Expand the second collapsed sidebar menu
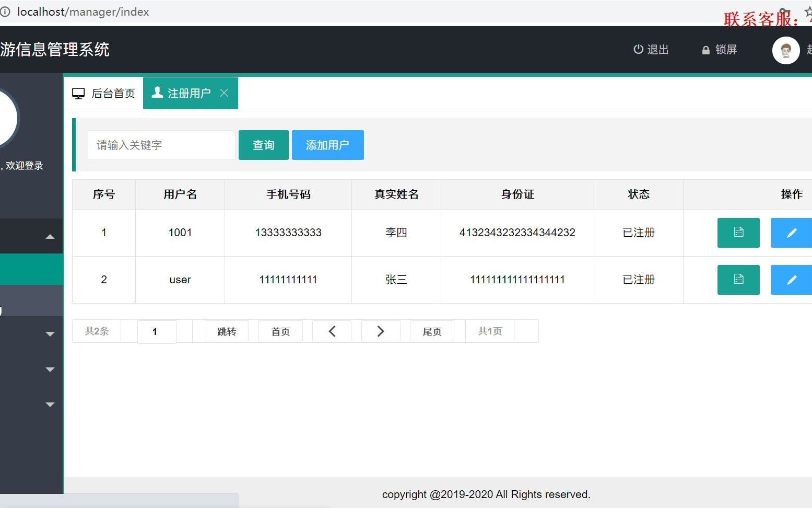This screenshot has width=812, height=508. (x=50, y=370)
